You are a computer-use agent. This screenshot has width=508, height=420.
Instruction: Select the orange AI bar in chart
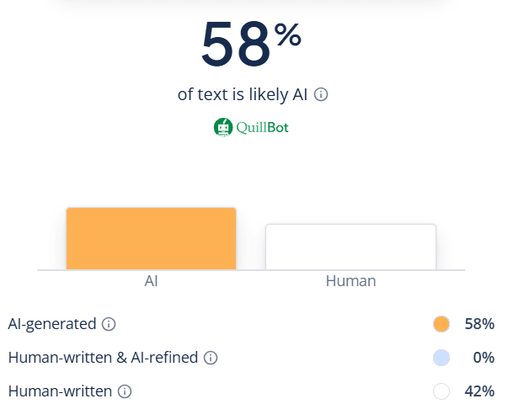point(151,238)
